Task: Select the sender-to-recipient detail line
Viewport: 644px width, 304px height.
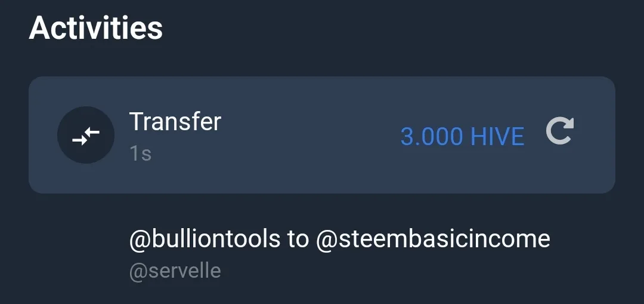Action: click(x=340, y=238)
